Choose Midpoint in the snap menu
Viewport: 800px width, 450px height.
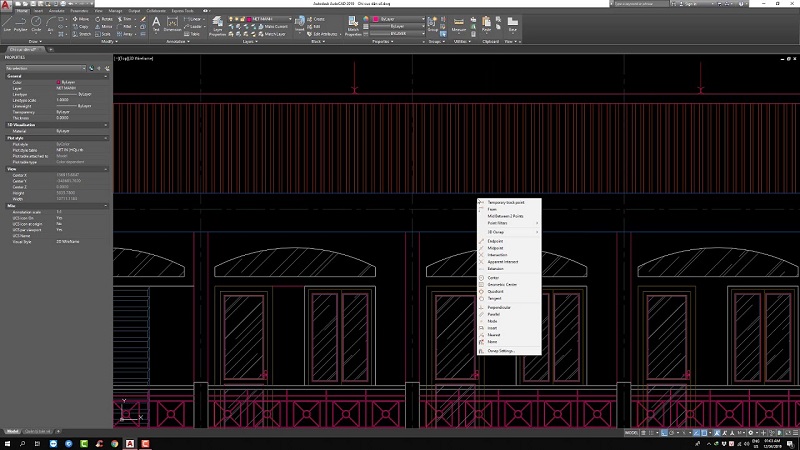496,247
